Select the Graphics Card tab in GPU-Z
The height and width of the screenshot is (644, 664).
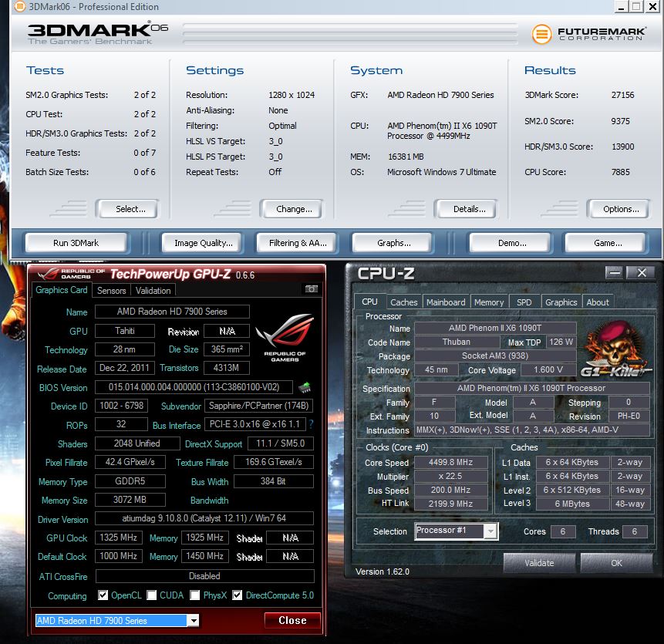62,290
